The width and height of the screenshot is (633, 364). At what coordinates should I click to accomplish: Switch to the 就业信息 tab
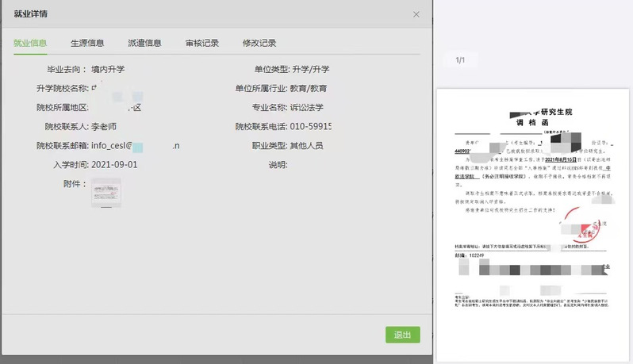pyautogui.click(x=30, y=43)
